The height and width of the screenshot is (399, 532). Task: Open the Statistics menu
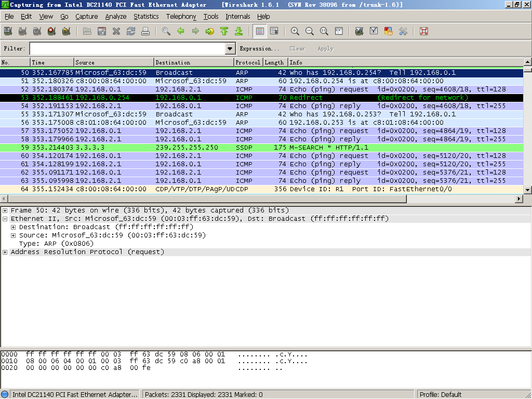pos(146,17)
